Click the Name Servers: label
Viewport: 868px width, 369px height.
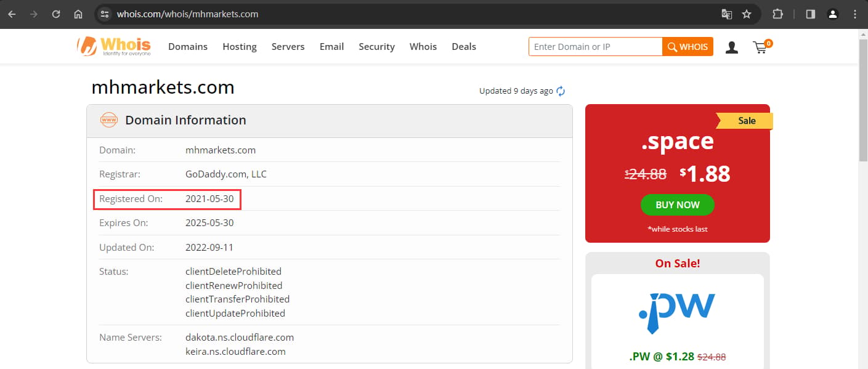point(130,338)
